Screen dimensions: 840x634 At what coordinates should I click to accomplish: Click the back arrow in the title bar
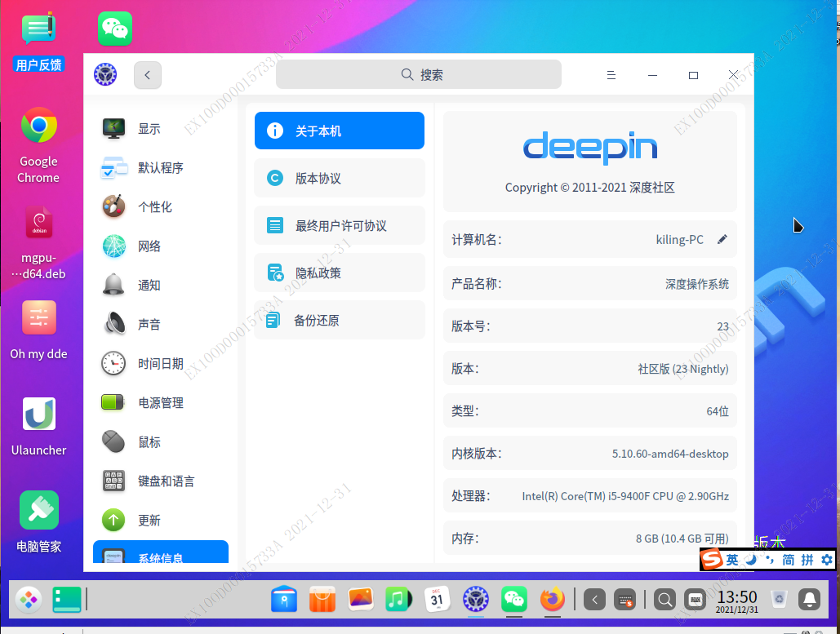(147, 74)
